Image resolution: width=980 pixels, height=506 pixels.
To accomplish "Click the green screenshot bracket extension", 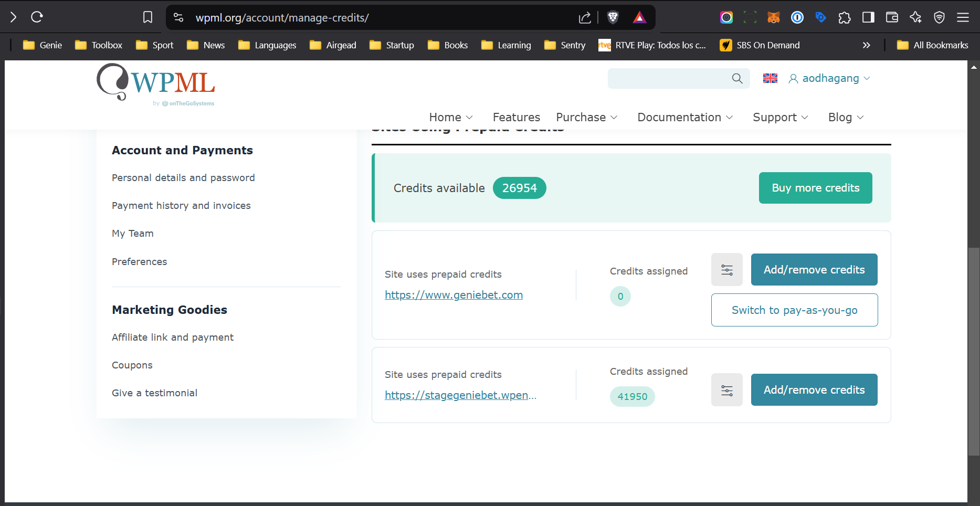I will 750,17.
